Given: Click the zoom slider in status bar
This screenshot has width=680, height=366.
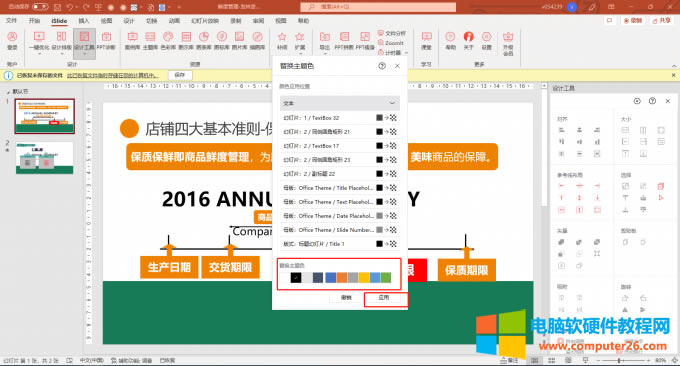Looking at the screenshot, I should [622, 360].
